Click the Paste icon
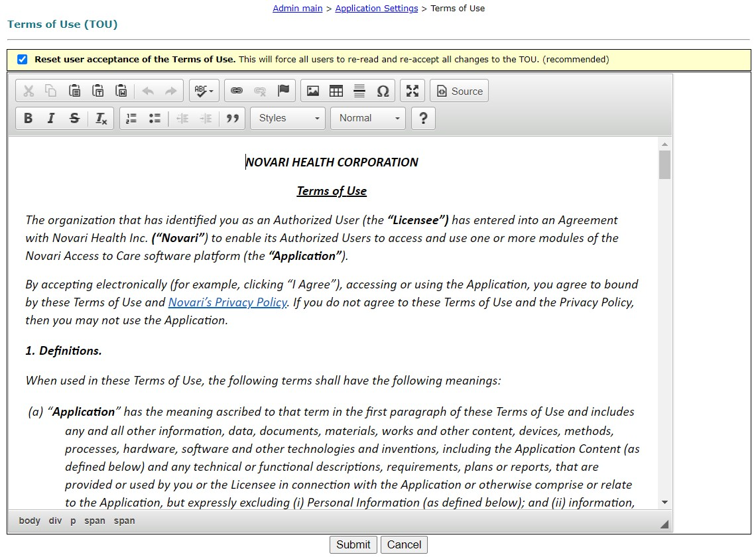756x559 pixels. click(74, 91)
